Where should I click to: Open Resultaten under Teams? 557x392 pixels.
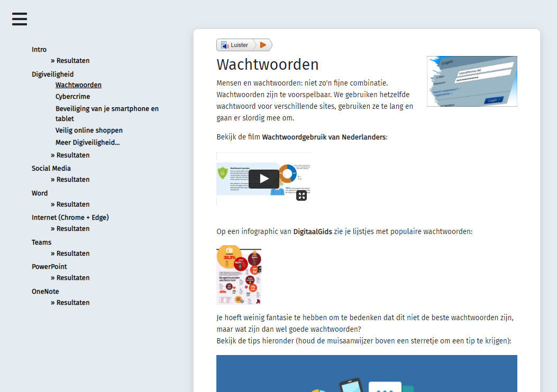73,254
